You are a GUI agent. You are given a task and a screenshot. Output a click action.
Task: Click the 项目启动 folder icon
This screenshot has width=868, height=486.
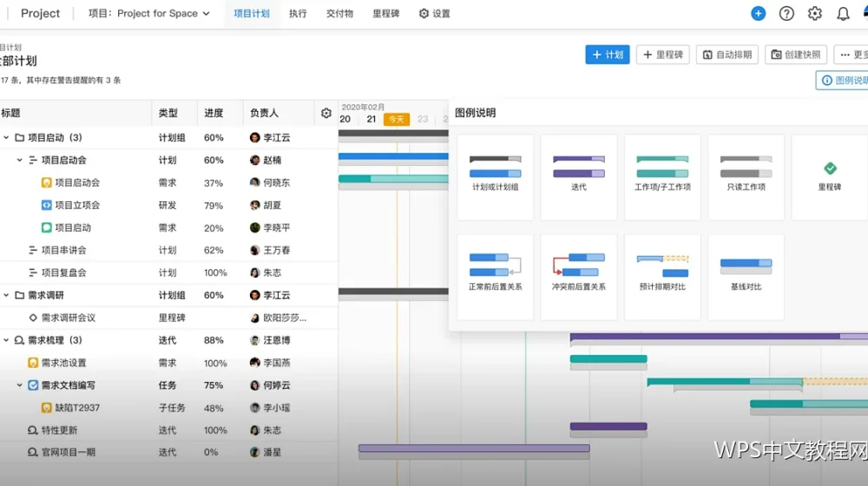click(x=19, y=137)
